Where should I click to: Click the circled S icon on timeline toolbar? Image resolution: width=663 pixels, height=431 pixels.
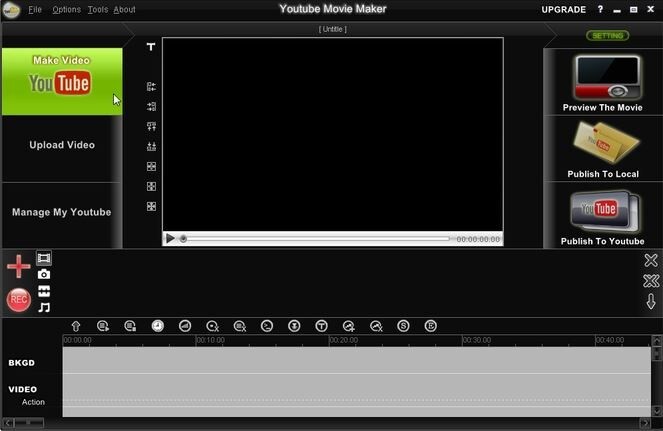click(x=403, y=326)
